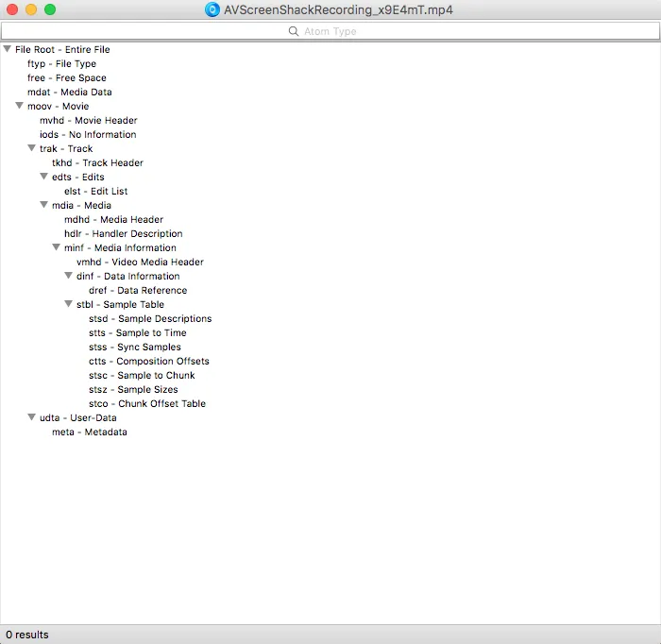
Task: Select the stco Chunk Offset Table atom
Action: (146, 403)
